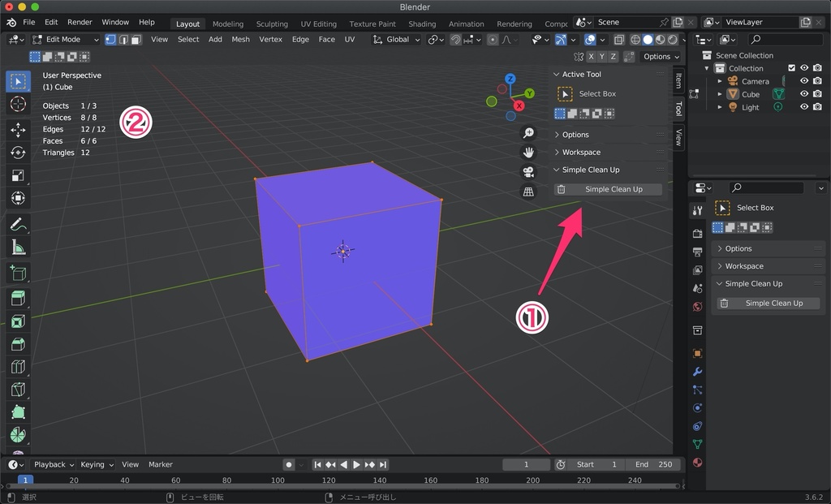The width and height of the screenshot is (831, 504).
Task: Select the Move tool in the toolbar
Action: point(18,127)
